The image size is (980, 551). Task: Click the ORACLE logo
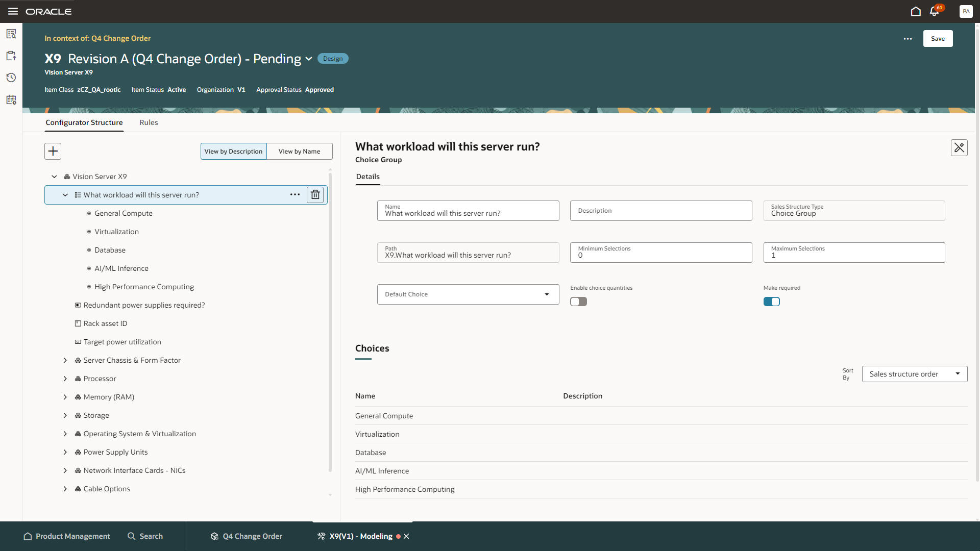point(48,11)
